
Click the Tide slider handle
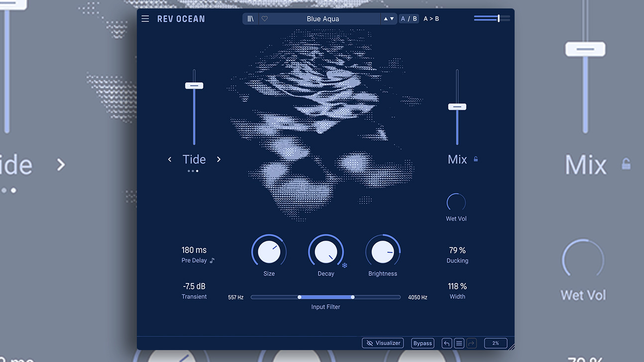(194, 86)
